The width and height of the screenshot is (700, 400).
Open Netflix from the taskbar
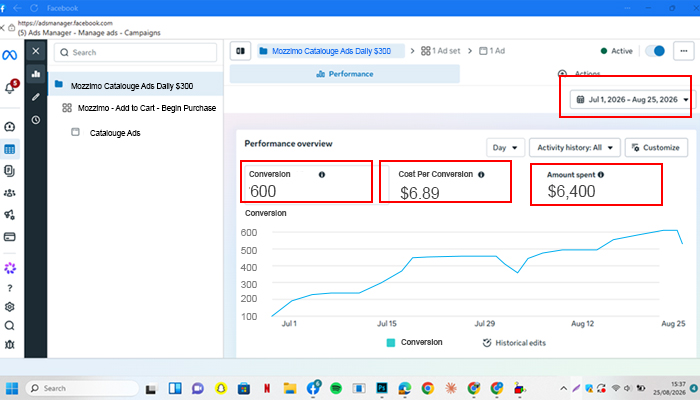[267, 388]
